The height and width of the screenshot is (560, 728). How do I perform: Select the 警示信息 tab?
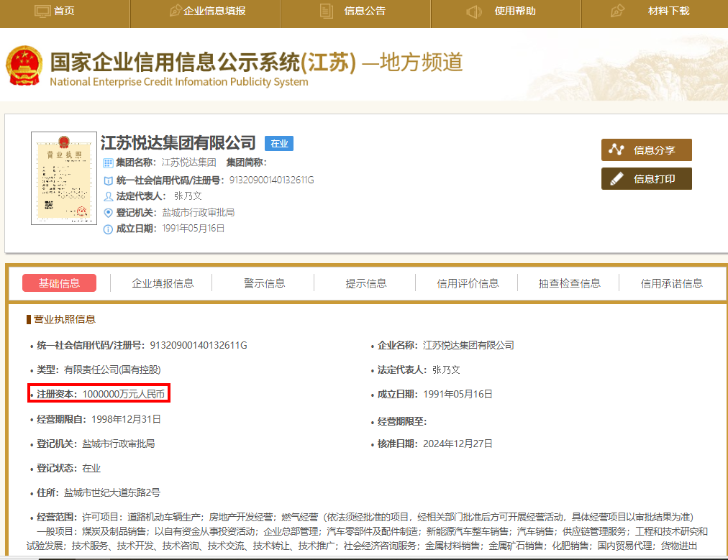coord(264,283)
